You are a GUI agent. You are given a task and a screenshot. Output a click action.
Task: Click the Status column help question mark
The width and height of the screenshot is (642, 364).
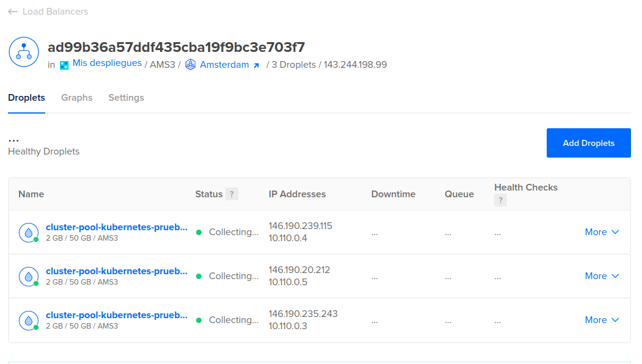232,194
